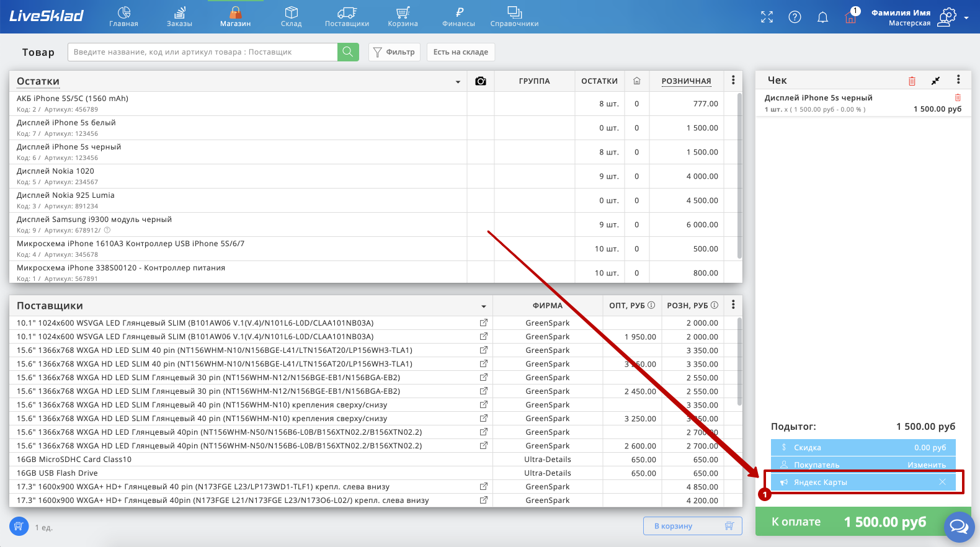Click the warehouse house column icon
Image resolution: width=980 pixels, height=547 pixels.
[x=636, y=81]
